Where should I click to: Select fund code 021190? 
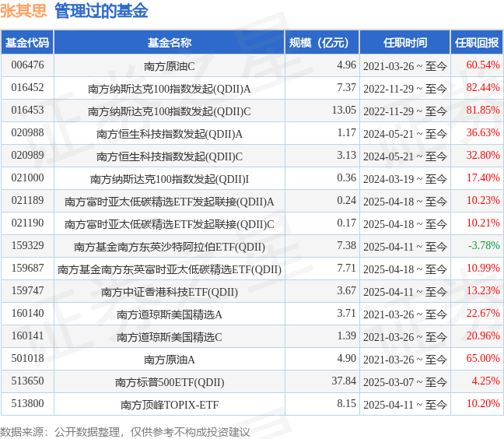point(27,223)
